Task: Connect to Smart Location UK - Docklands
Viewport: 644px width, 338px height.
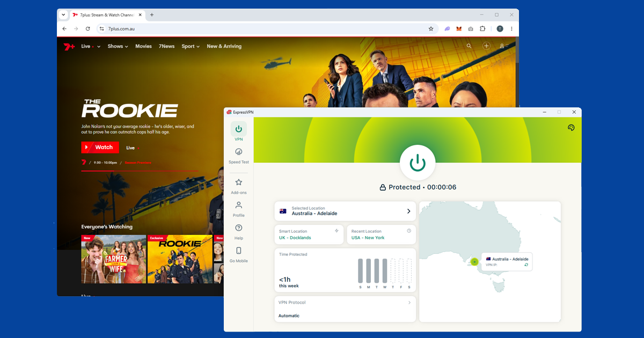Action: [309, 234]
